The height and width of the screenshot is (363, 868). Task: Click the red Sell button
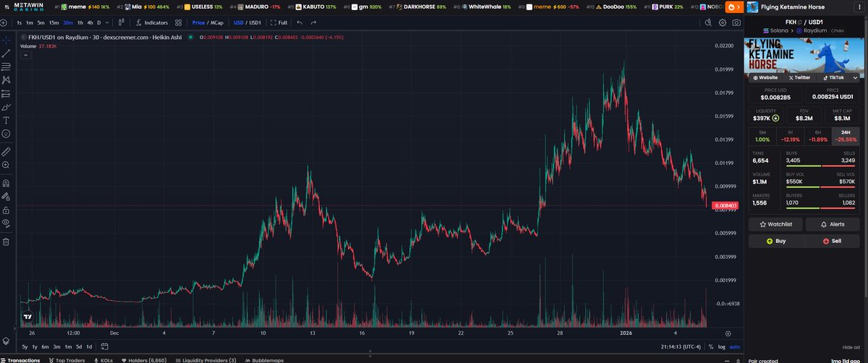click(x=833, y=241)
